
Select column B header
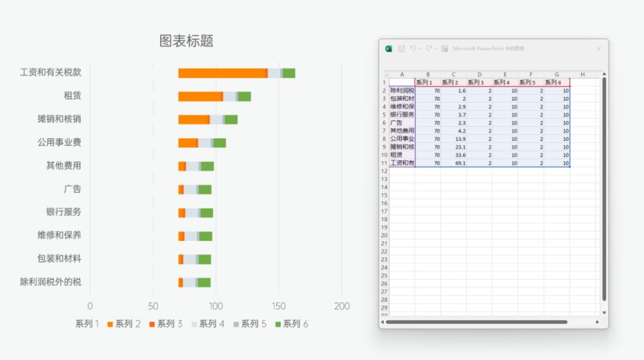coord(428,75)
